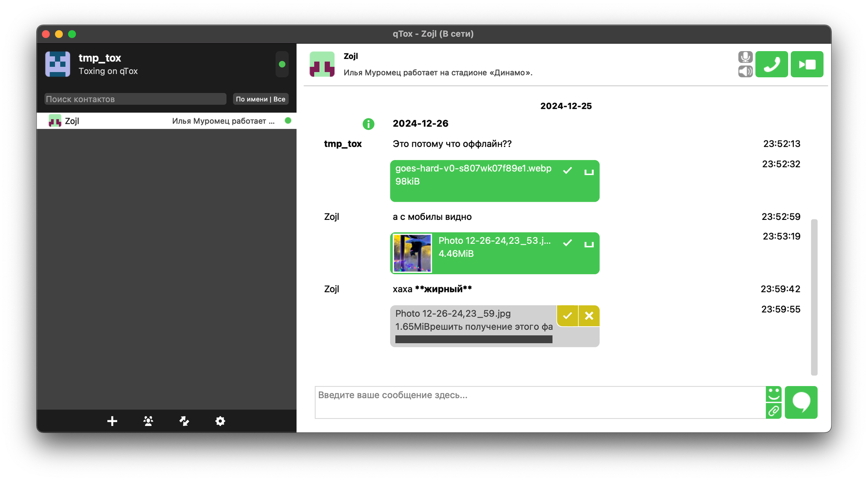The image size is (868, 481).
Task: Start a video call with Zojl
Action: [806, 65]
